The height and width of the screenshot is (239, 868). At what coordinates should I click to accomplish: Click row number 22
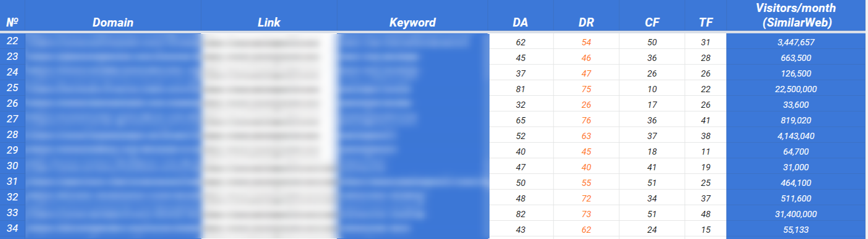coord(13,41)
